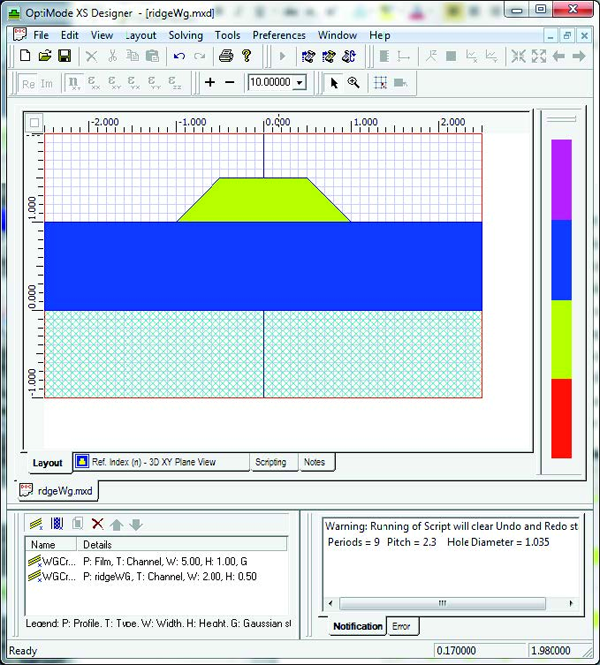The image size is (600, 665).
Task: Open the Layout menu
Action: tap(141, 35)
